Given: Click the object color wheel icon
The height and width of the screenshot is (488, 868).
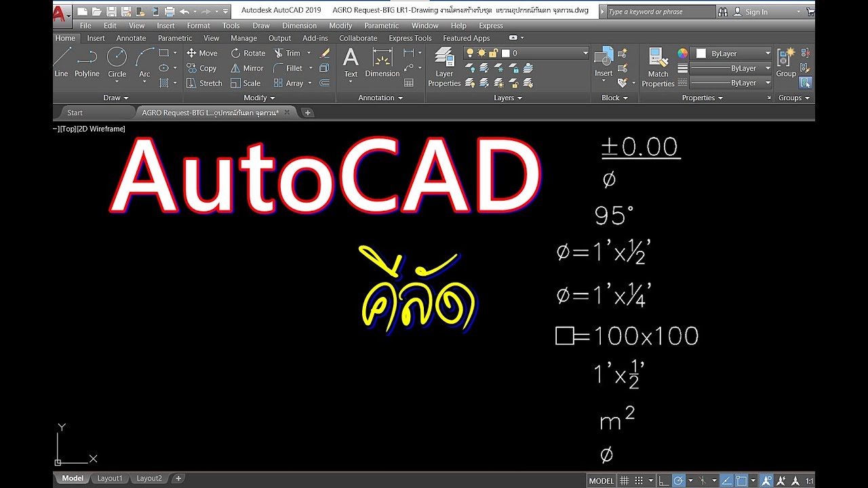Looking at the screenshot, I should (682, 54).
